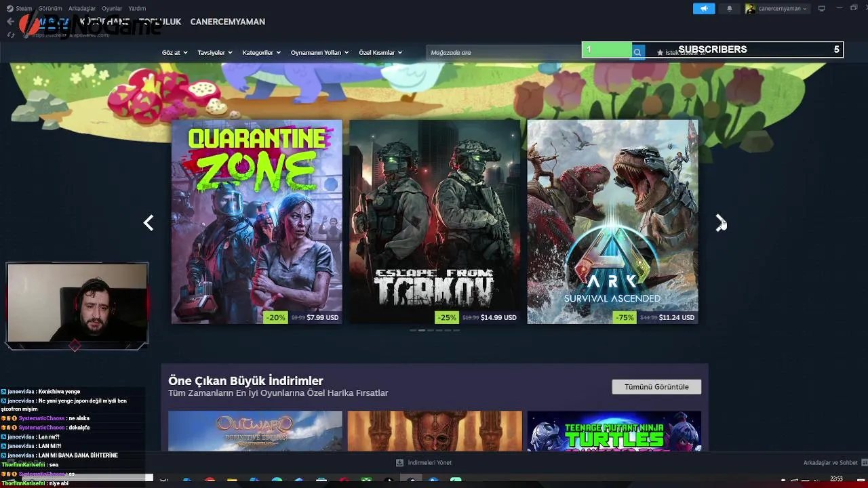
Task: Click the download icon next to İndirmeleri Yönet
Action: click(399, 462)
